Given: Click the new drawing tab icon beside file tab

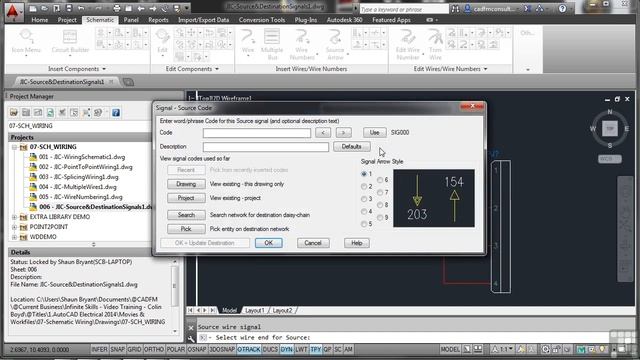Looking at the screenshot, I should tap(128, 82).
